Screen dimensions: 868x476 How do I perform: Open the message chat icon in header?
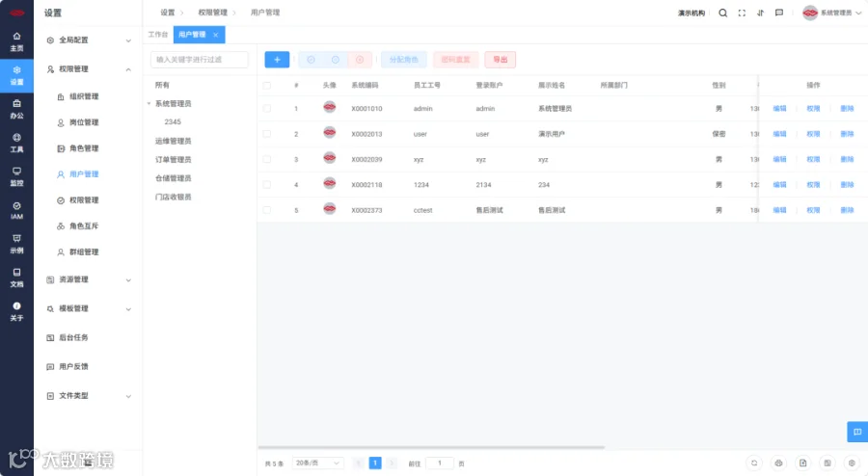point(779,13)
